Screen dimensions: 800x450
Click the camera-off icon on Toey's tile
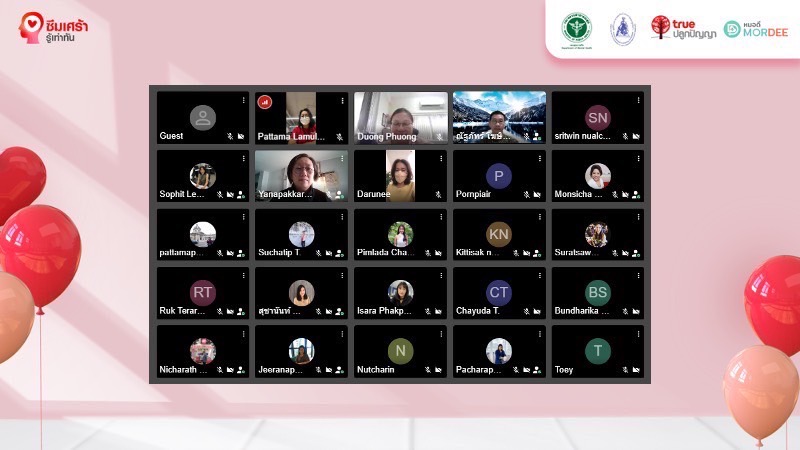point(636,370)
